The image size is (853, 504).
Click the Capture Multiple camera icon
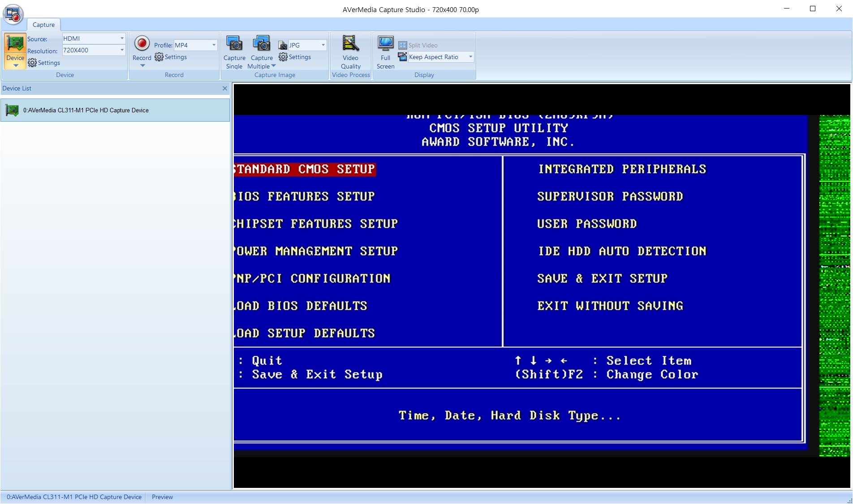pyautogui.click(x=262, y=43)
